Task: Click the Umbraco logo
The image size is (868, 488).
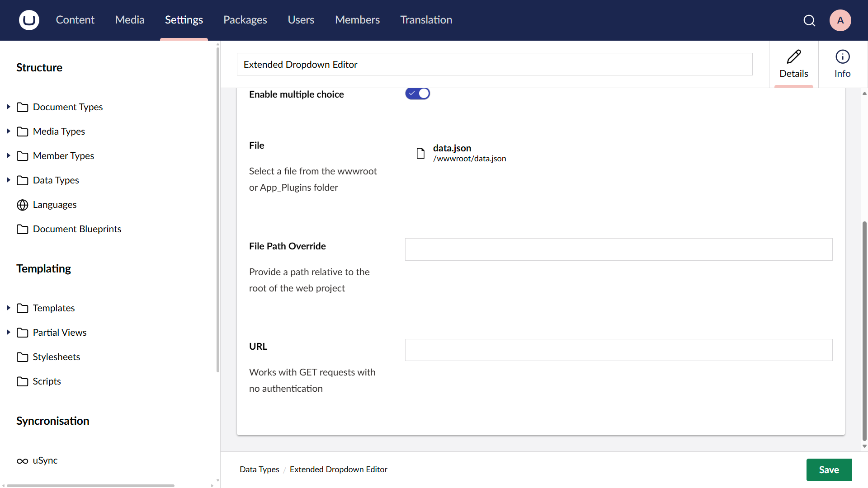Action: pos(28,20)
